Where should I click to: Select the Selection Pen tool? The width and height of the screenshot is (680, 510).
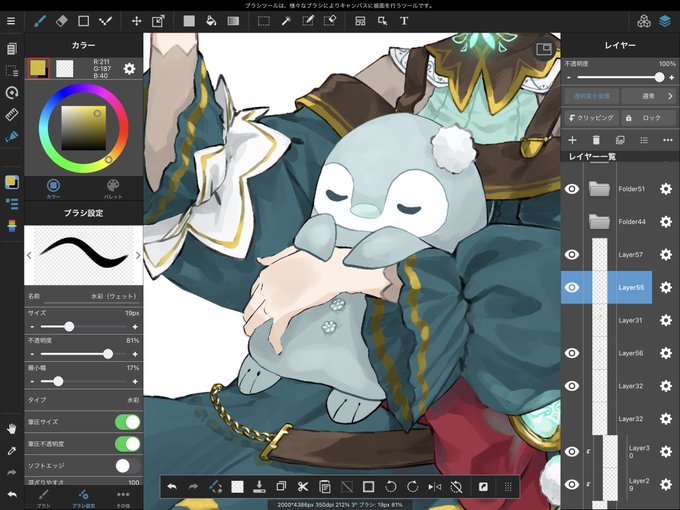click(308, 21)
